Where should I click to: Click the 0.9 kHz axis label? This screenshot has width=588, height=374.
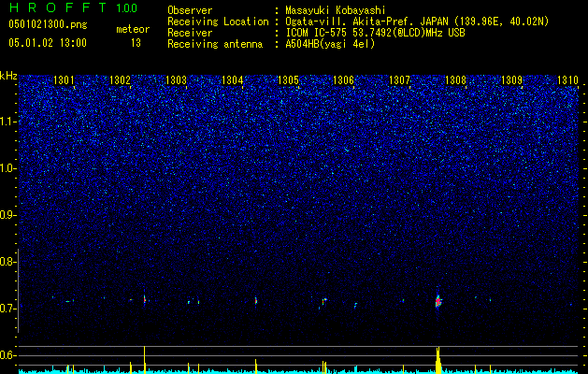tap(7, 215)
